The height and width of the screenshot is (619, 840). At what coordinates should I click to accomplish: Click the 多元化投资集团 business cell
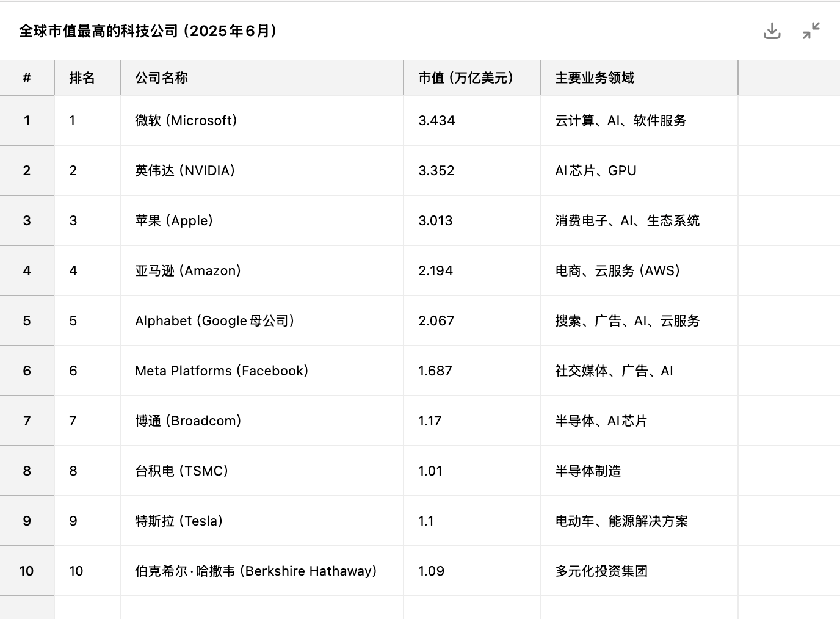[x=639, y=571]
